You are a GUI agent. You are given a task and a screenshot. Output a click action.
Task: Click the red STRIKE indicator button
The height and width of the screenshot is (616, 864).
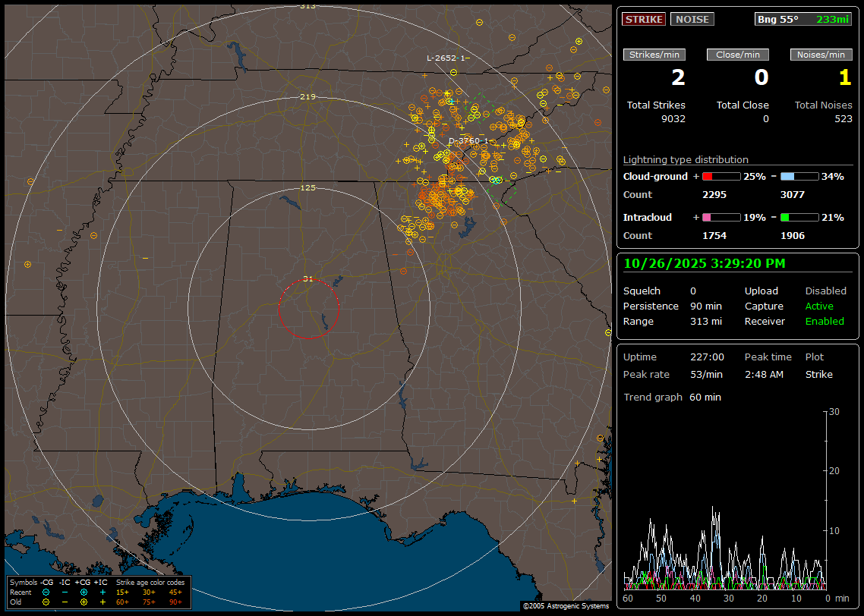coord(644,19)
